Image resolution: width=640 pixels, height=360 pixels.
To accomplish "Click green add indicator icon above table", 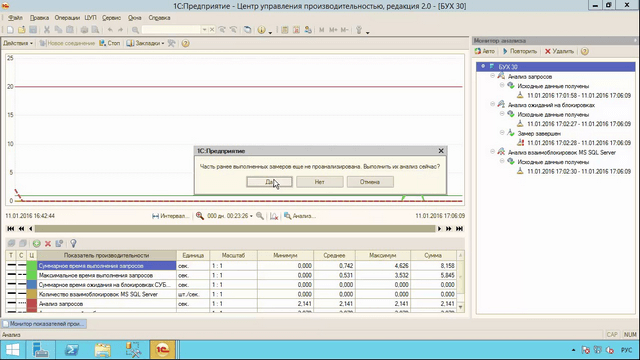I will pyautogui.click(x=37, y=244).
